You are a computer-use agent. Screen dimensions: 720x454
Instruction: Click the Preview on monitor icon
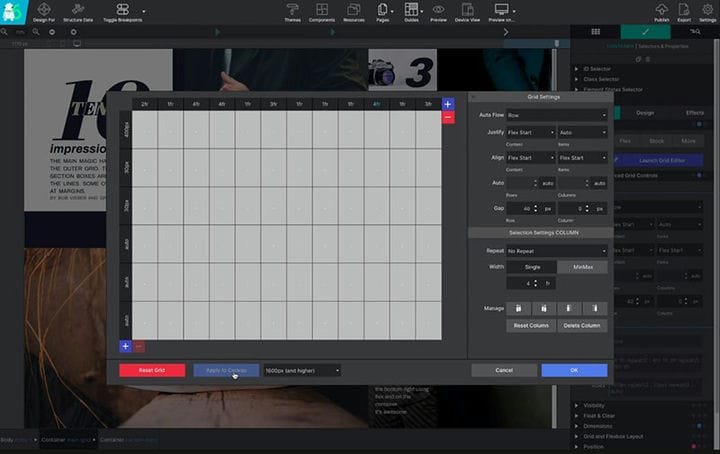[x=501, y=9]
